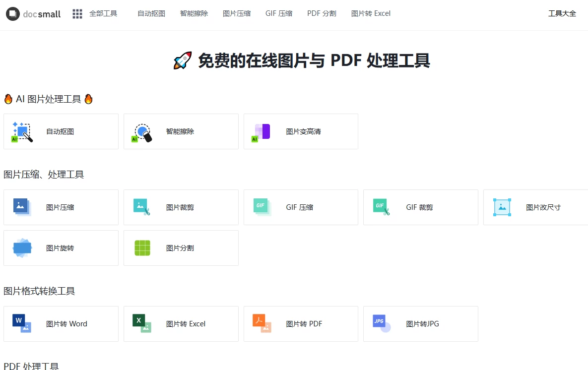Screen dimensions: 588x370
Task: Click the green 图片分割 grid icon
Action: point(142,248)
